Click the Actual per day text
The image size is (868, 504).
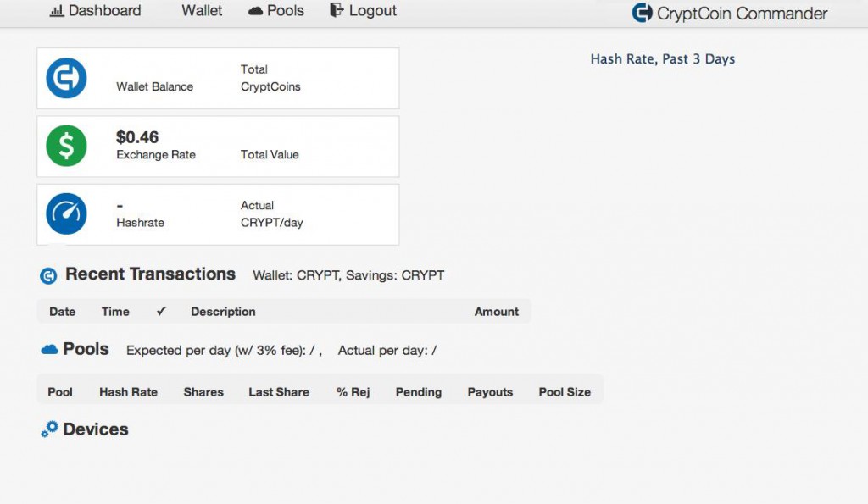387,350
